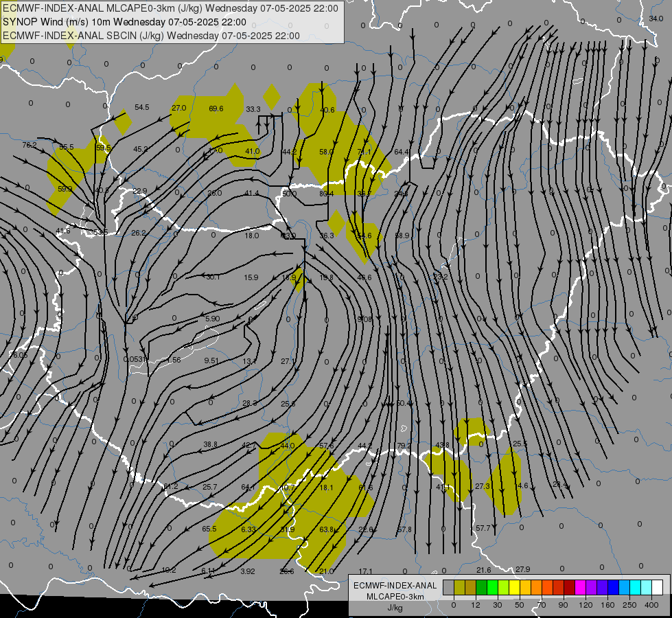Click the map value '63.8'

click(327, 529)
